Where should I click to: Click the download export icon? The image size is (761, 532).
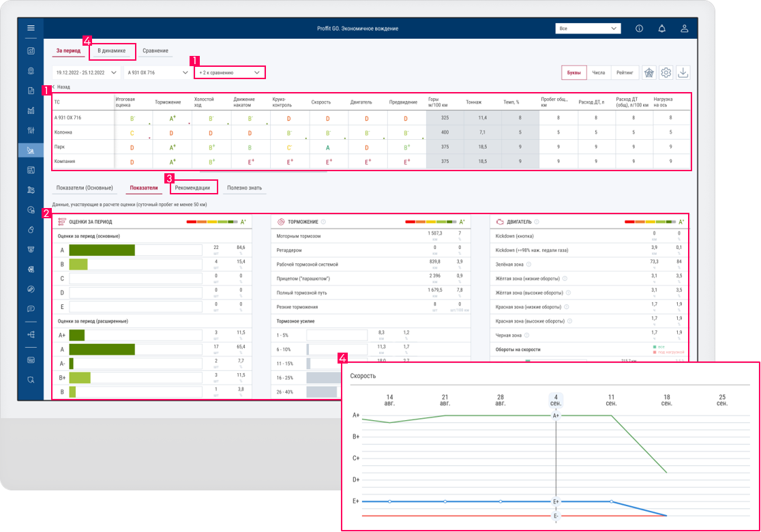tap(683, 72)
